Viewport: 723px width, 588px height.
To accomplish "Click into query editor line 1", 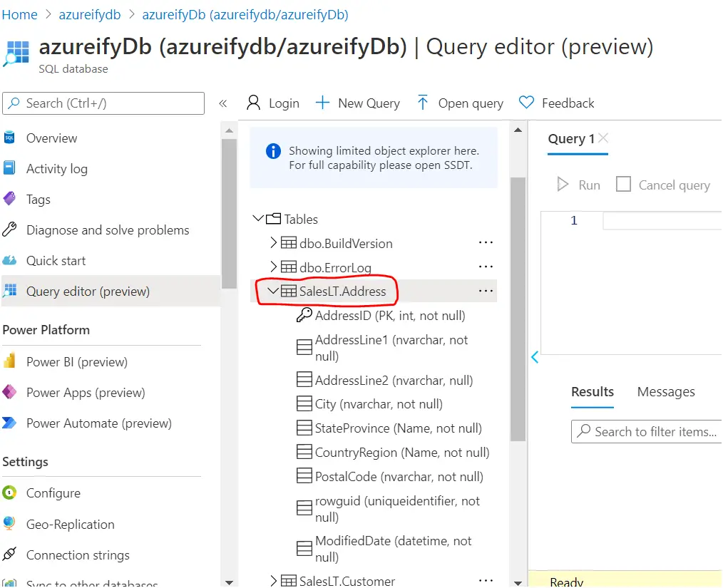I will (662, 221).
